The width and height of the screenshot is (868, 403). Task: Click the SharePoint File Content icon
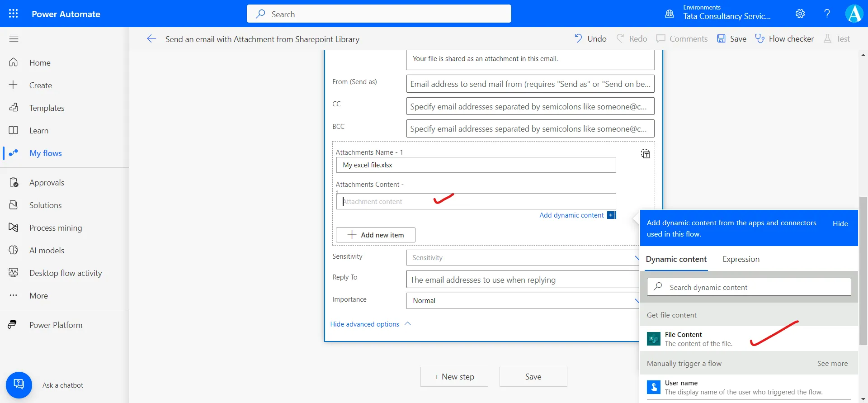click(654, 339)
